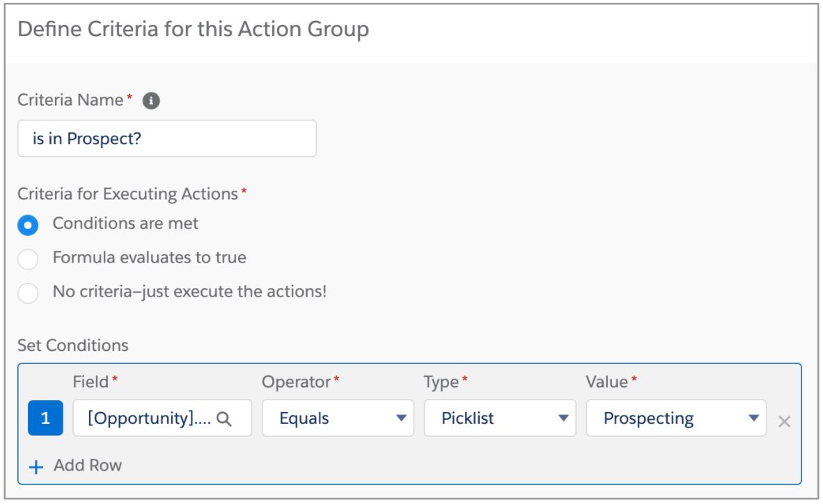Choose No criteria–just execute the actions

(28, 293)
